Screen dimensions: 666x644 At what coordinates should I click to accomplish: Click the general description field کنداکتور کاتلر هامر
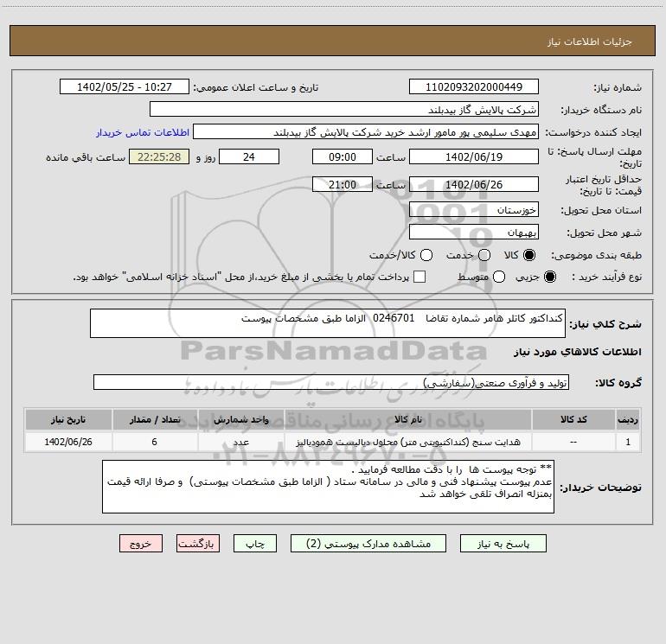328,323
